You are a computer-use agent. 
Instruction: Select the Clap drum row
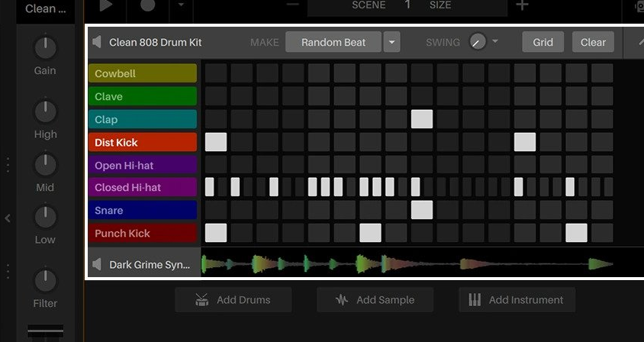pyautogui.click(x=143, y=119)
